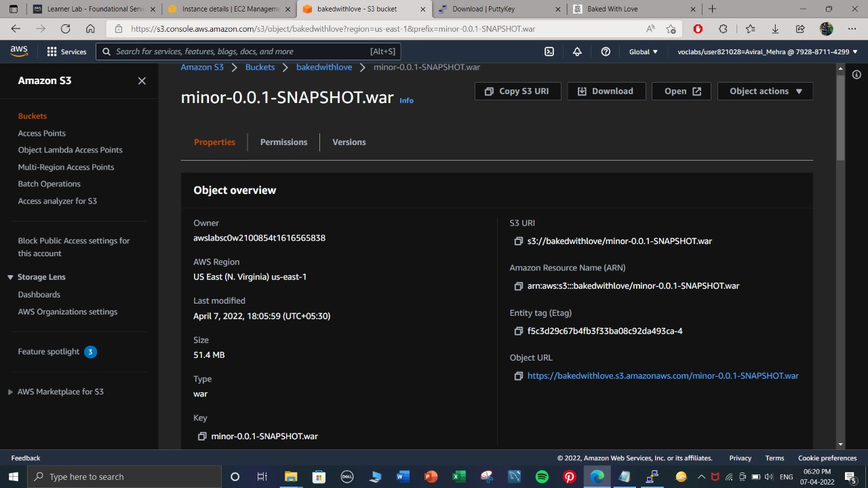Image resolution: width=868 pixels, height=488 pixels.
Task: Switch to Download PuttyKey browser tab
Action: (498, 9)
